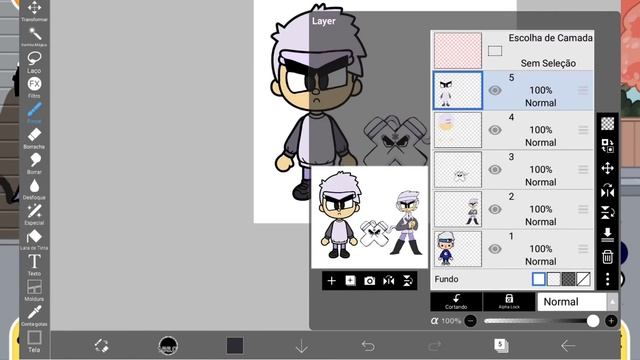This screenshot has width=640, height=360.
Task: Flip layer horizontally below preview
Action: pos(389,281)
